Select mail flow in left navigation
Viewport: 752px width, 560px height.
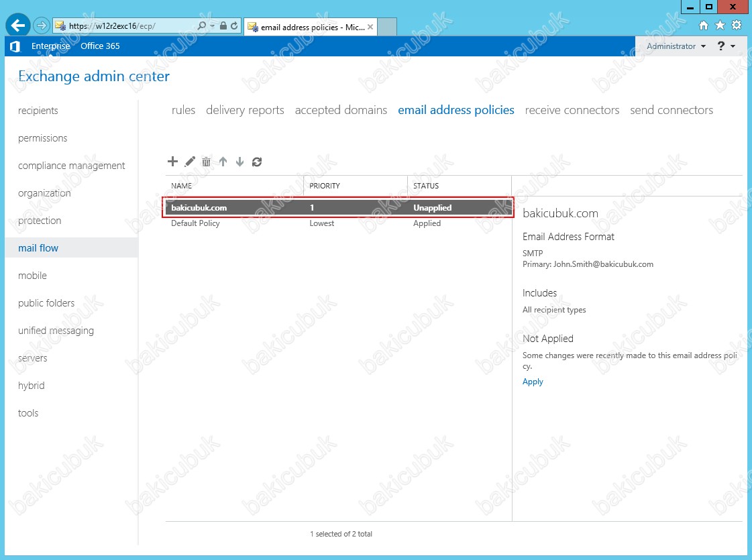(72, 248)
